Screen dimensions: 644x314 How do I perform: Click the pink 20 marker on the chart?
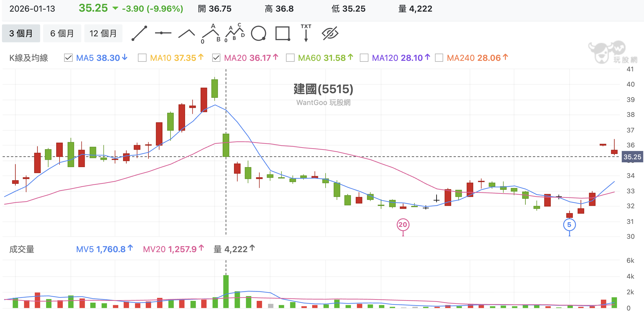tap(403, 225)
